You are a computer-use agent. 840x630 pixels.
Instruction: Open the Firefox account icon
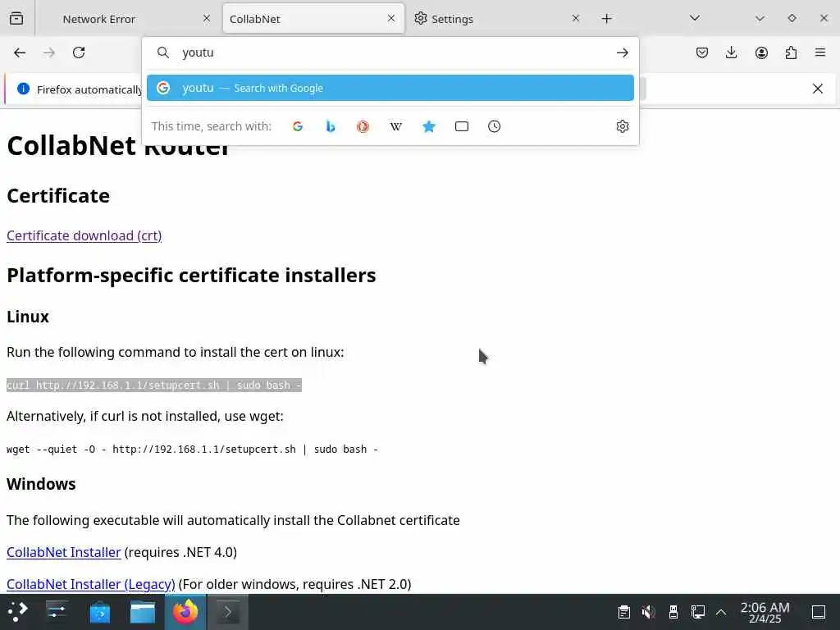(x=761, y=52)
